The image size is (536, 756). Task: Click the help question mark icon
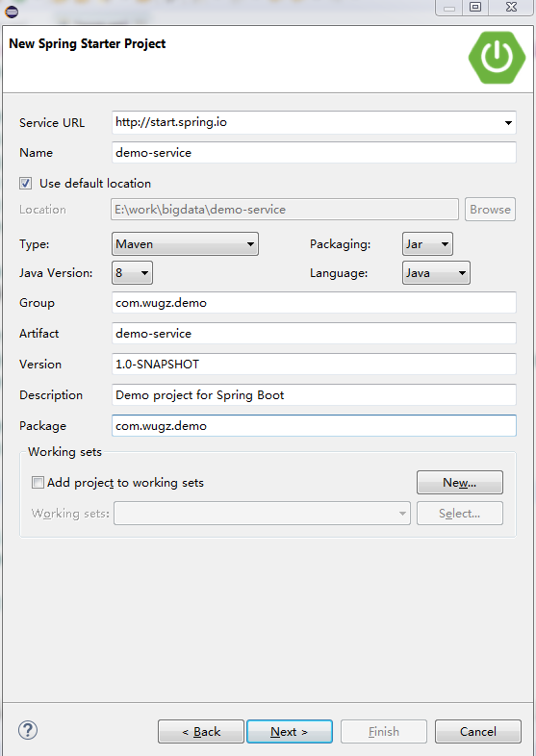(x=28, y=730)
